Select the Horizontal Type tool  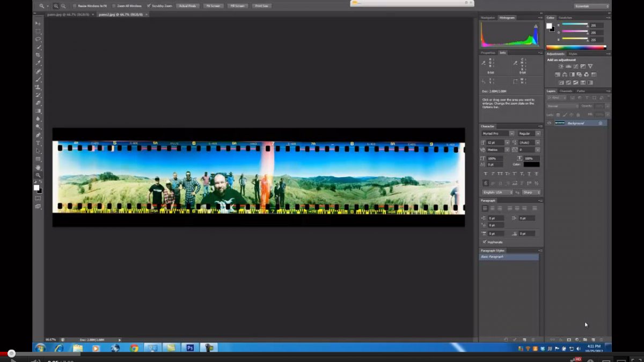[38, 143]
